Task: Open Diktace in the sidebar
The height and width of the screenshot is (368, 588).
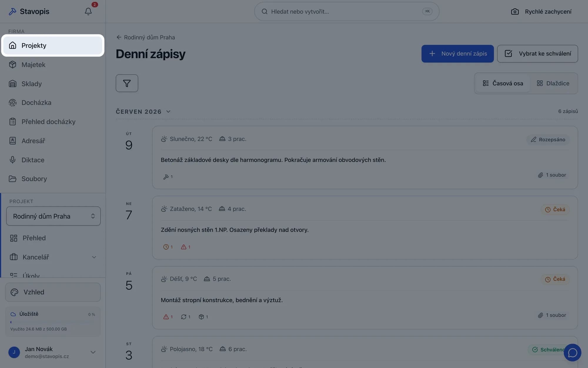Action: coord(53,160)
